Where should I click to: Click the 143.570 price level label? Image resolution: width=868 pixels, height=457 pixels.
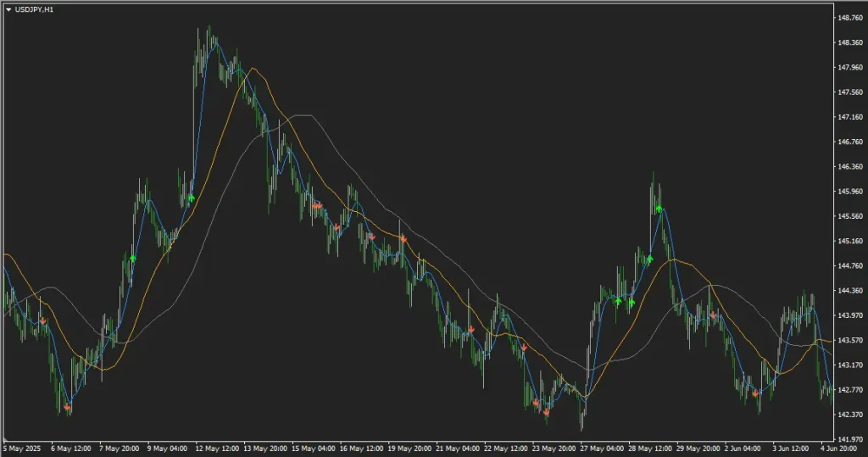[850, 340]
